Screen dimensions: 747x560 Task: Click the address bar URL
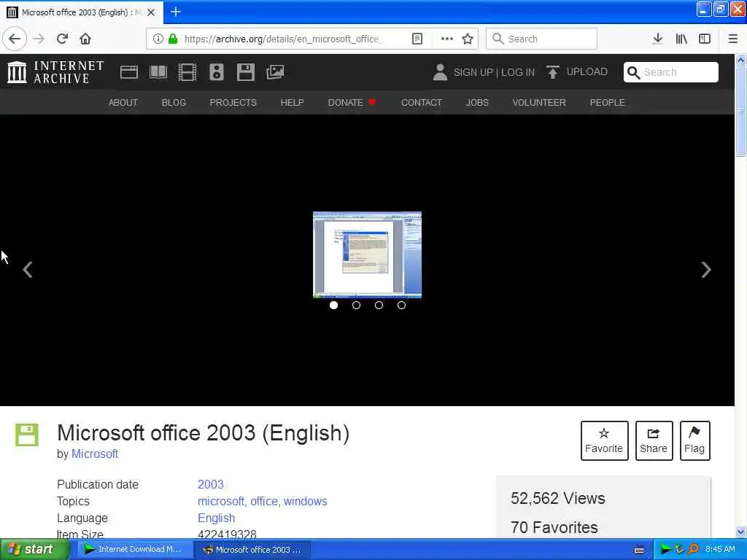[x=282, y=39]
